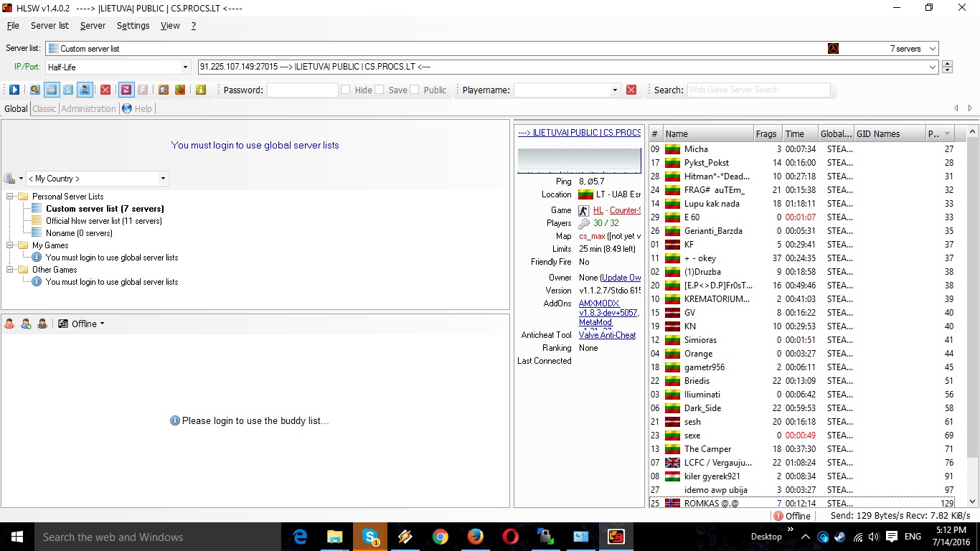Click the Half-Life icon in server list bar
This screenshot has height=551, width=980.
tap(833, 49)
